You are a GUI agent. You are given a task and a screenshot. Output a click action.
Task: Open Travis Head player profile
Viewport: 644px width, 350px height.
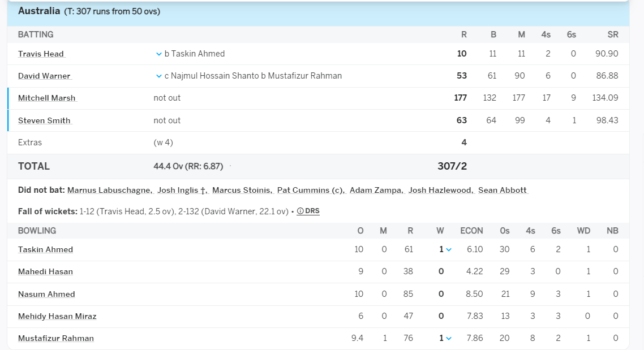41,54
